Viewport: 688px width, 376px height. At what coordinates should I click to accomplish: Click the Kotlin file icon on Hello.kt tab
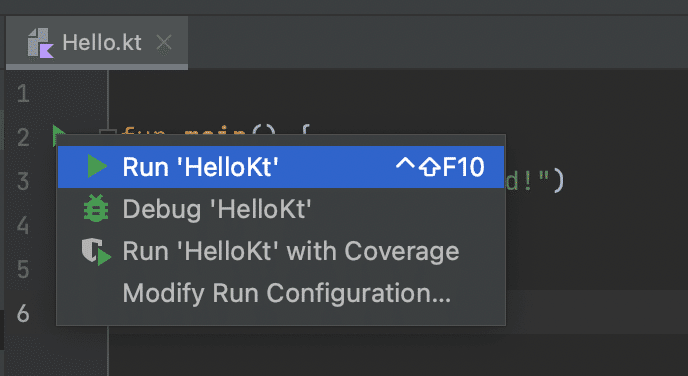pyautogui.click(x=40, y=43)
